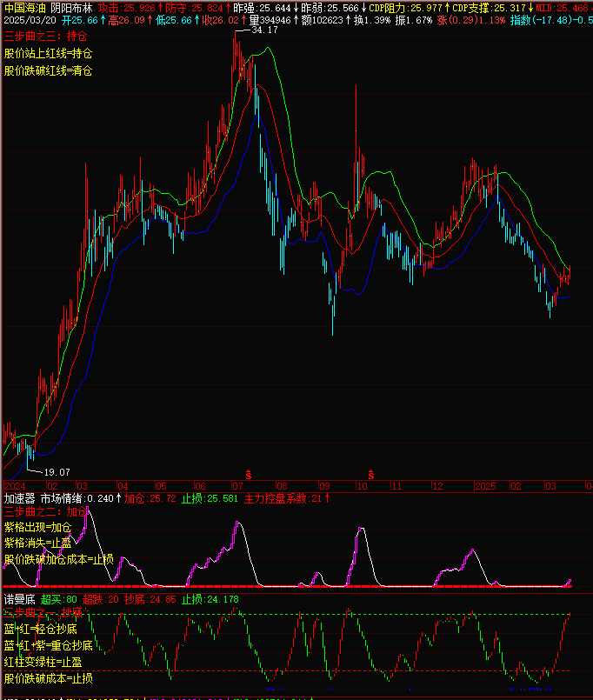Image resolution: width=593 pixels, height=700 pixels.
Task: Click the 止损:25.581 value
Action: pyautogui.click(x=210, y=498)
